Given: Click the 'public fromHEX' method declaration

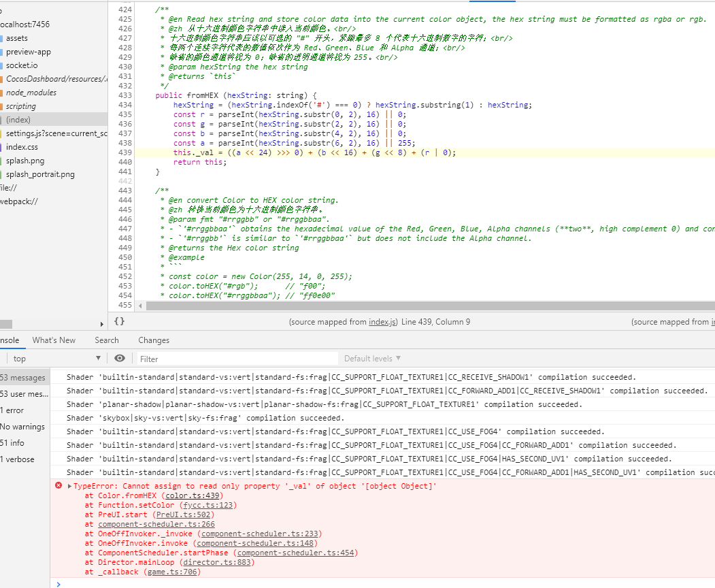Looking at the screenshot, I should (x=236, y=95).
